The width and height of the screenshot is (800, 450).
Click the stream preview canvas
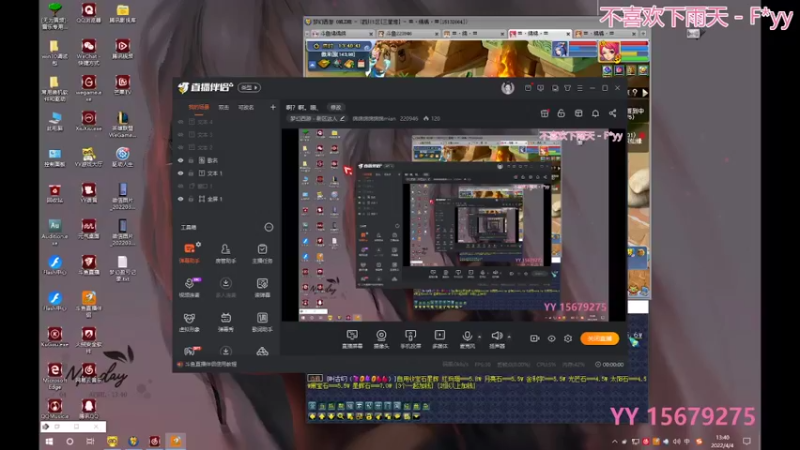coord(454,225)
